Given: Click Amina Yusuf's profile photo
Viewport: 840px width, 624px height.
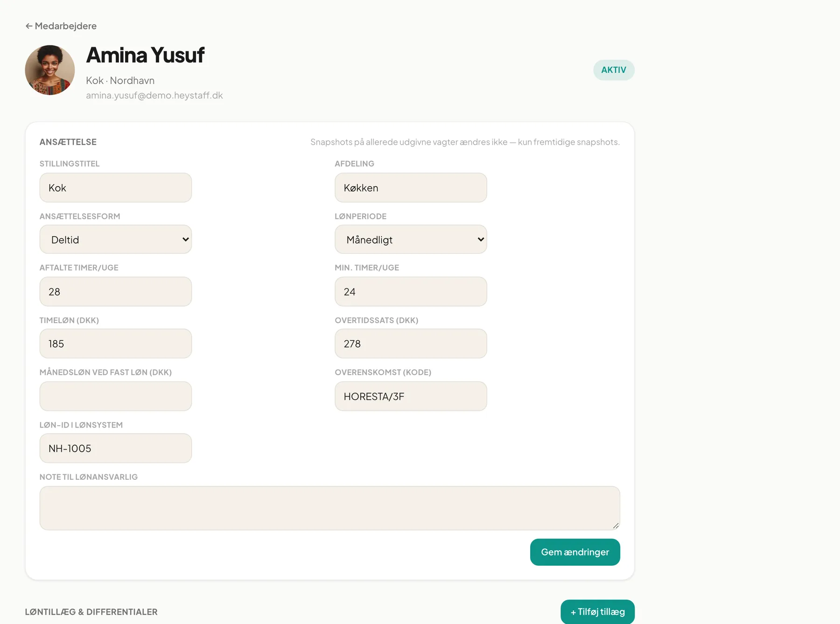Looking at the screenshot, I should (50, 70).
